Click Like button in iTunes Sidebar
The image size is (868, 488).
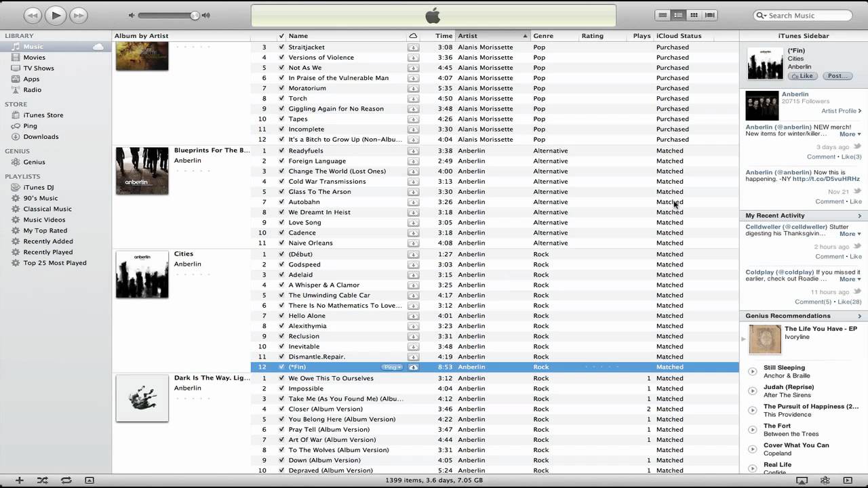click(803, 76)
